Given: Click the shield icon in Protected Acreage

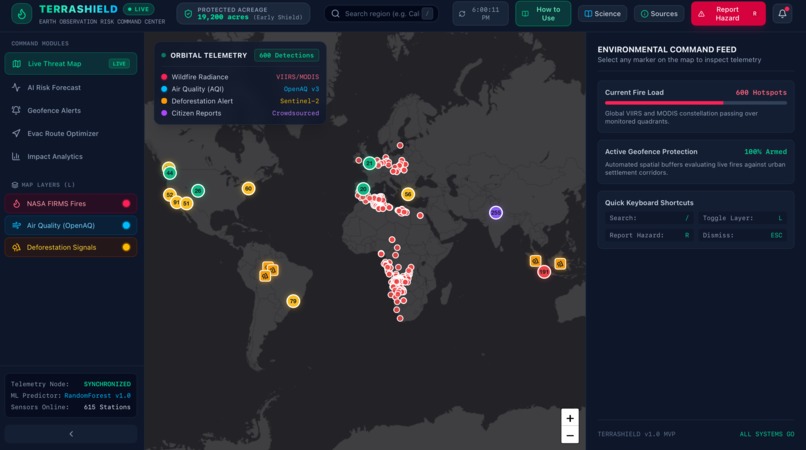Looking at the screenshot, I should click(x=188, y=14).
